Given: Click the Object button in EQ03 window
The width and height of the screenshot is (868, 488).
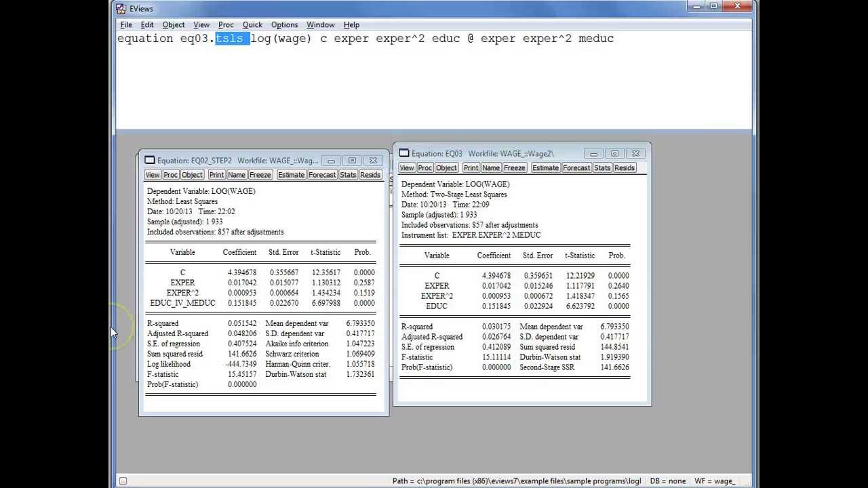Looking at the screenshot, I should click(x=446, y=168).
